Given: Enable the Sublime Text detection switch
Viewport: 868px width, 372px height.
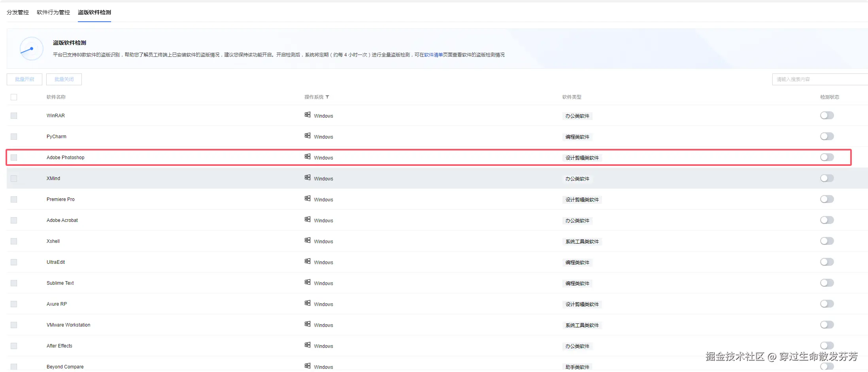Looking at the screenshot, I should click(827, 283).
